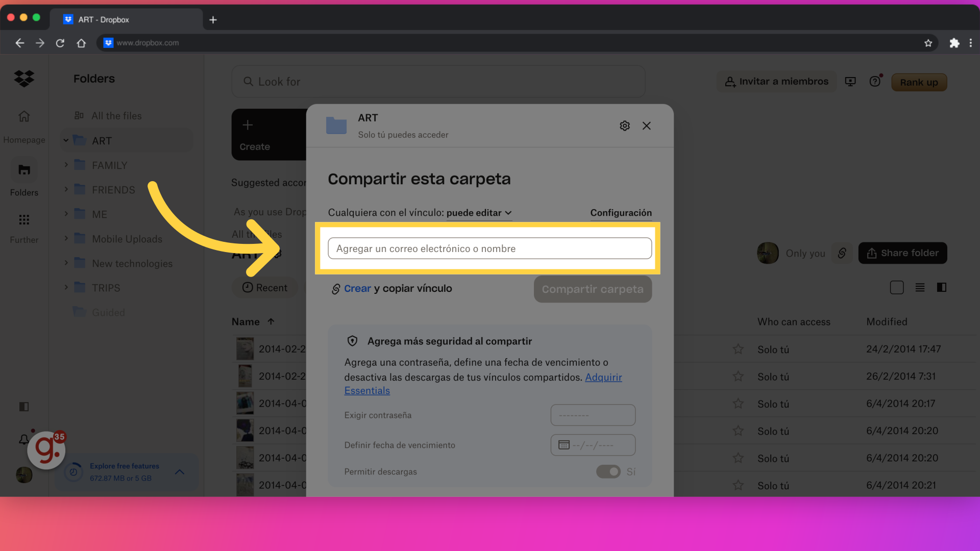Screen dimensions: 980x551
Task: Open the puede editar permissions dropdown
Action: [x=479, y=213]
